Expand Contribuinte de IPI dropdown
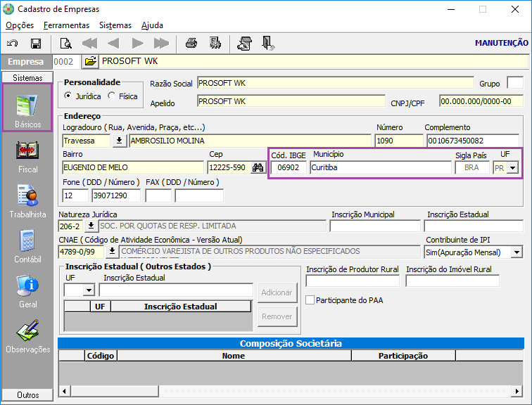 517,252
